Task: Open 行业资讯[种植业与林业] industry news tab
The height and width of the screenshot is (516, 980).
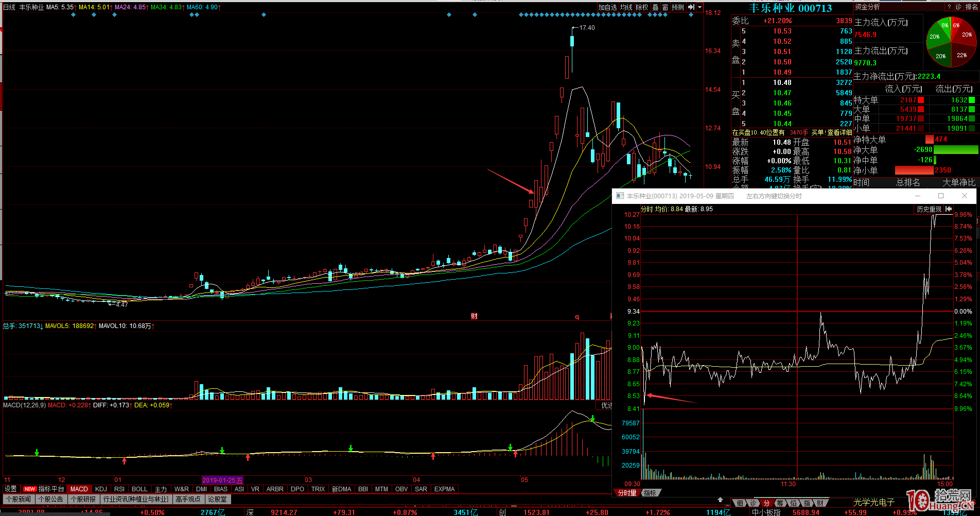Action: tap(136, 499)
